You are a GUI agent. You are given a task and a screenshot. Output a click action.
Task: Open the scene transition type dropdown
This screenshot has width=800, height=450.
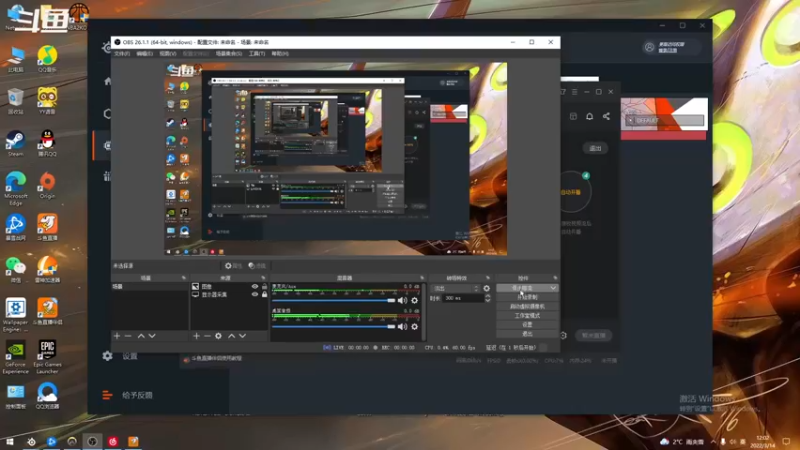coord(456,288)
